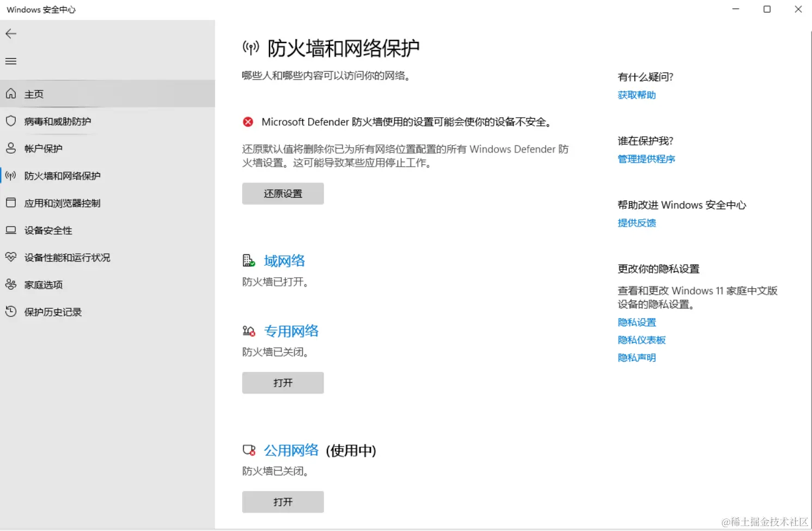This screenshot has width=812, height=531.
Task: Click the 防火墙已关闭 status under 公用网络
Action: [x=277, y=471]
